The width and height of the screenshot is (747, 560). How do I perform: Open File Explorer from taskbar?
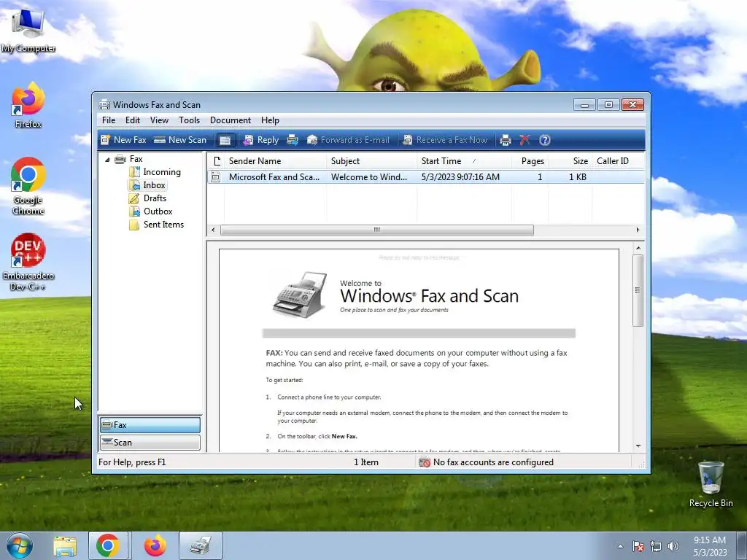(x=65, y=546)
